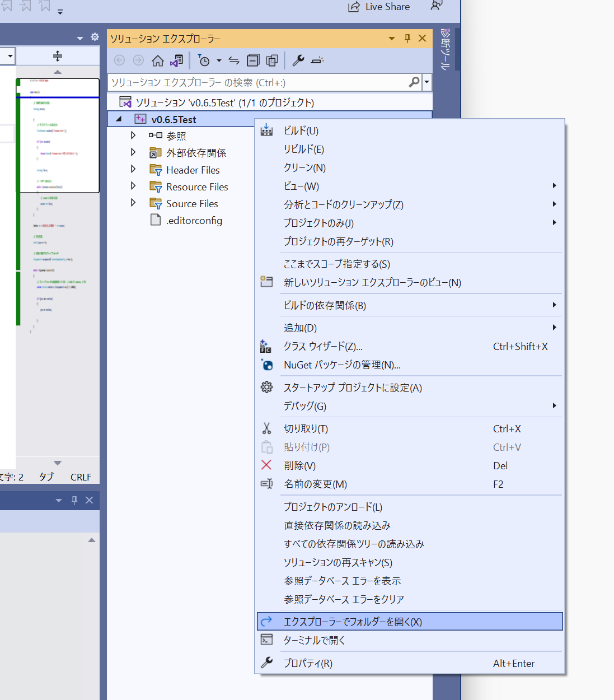
Task: Click the rename icon beside 名前の変更(M)
Action: [x=266, y=484]
